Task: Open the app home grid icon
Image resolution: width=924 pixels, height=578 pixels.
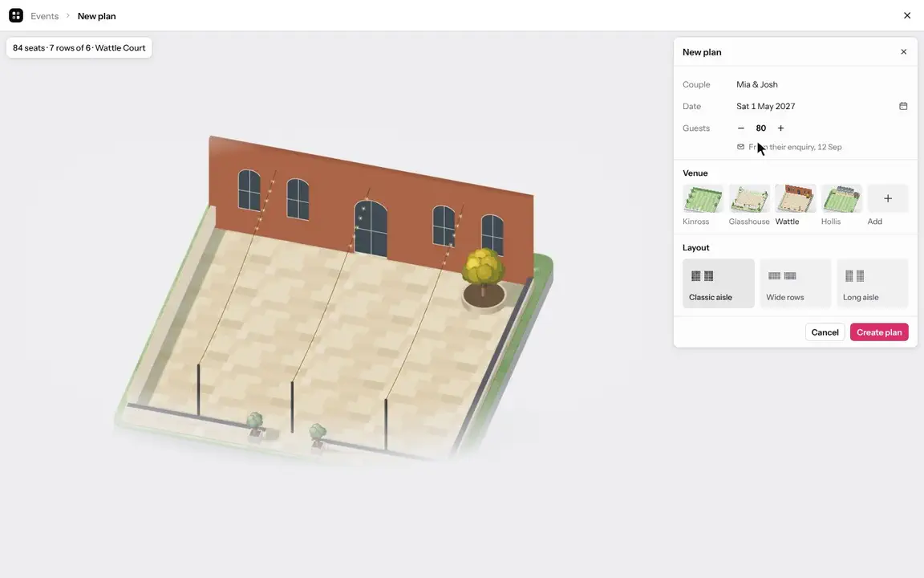Action: point(16,15)
